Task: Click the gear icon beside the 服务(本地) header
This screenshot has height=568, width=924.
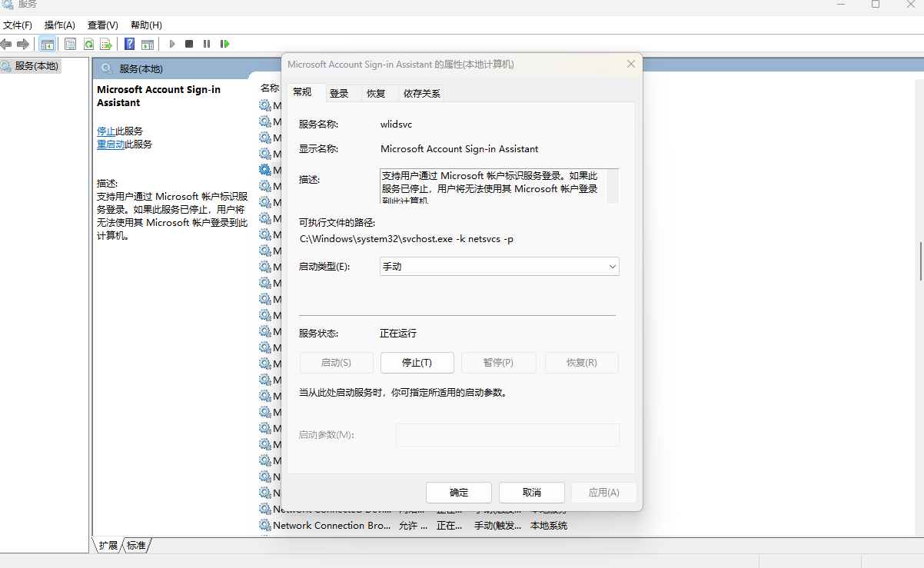Action: coord(107,68)
